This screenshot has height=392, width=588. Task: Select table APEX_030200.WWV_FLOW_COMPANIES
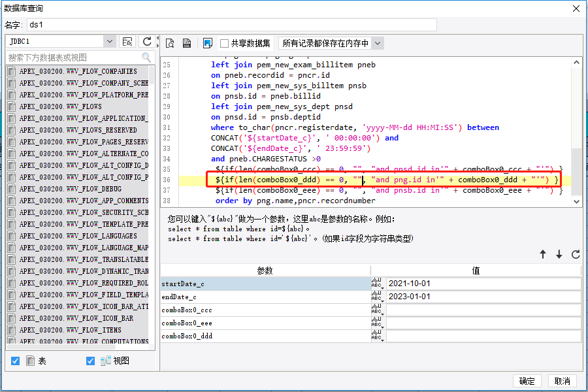point(78,71)
